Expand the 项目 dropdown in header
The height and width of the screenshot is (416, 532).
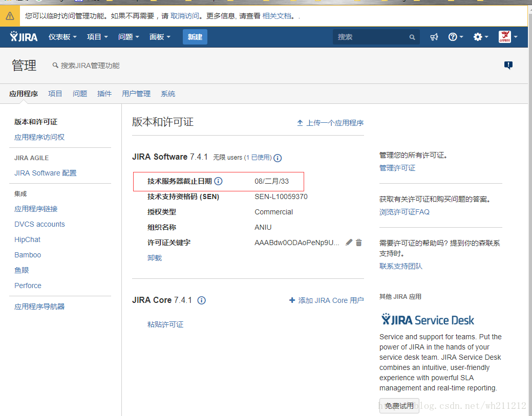pos(97,37)
